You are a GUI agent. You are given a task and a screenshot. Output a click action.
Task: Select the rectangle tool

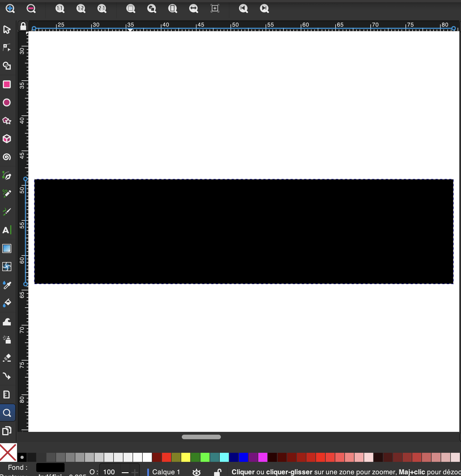(7, 84)
